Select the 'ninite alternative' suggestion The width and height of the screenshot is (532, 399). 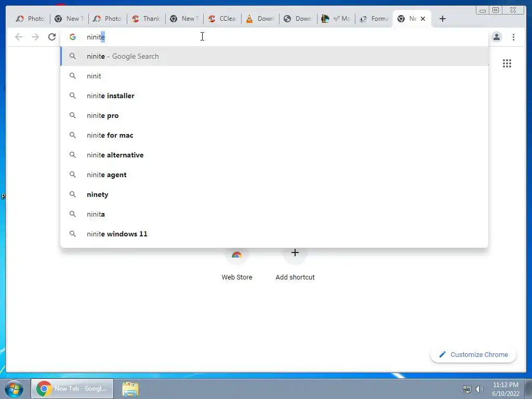(x=274, y=155)
